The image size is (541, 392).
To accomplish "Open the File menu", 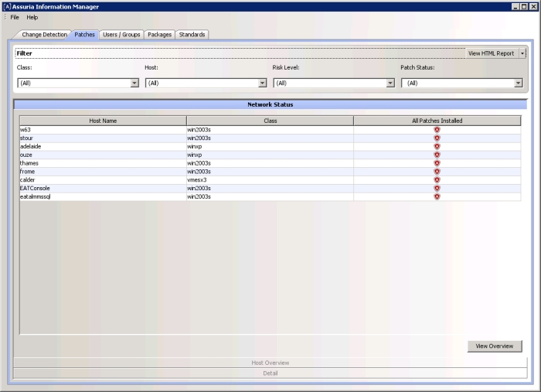I will click(x=15, y=17).
